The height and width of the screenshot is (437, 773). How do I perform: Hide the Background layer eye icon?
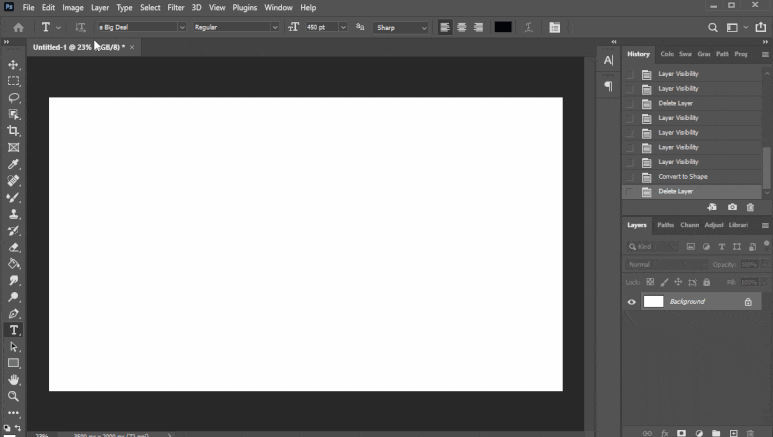click(x=632, y=302)
